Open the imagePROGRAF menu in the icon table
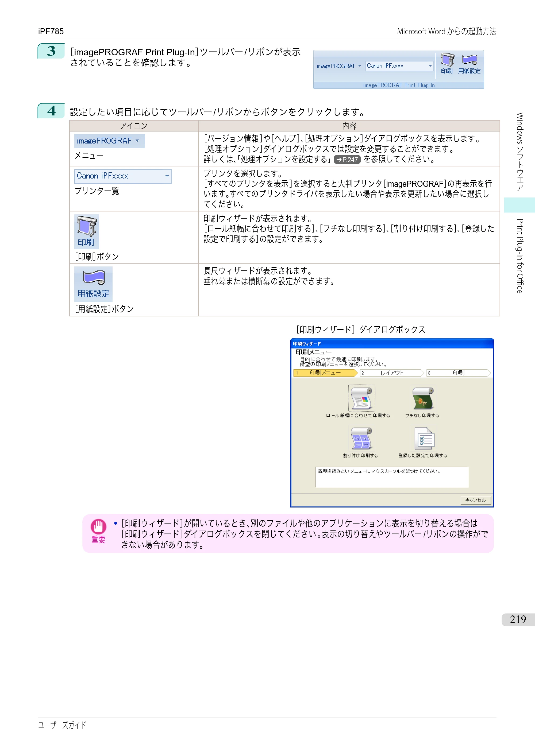Image resolution: width=535 pixels, height=756 pixels. (109, 141)
